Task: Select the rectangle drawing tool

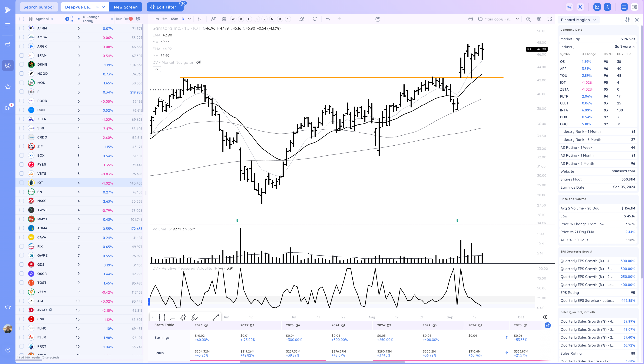Action: pos(162,317)
